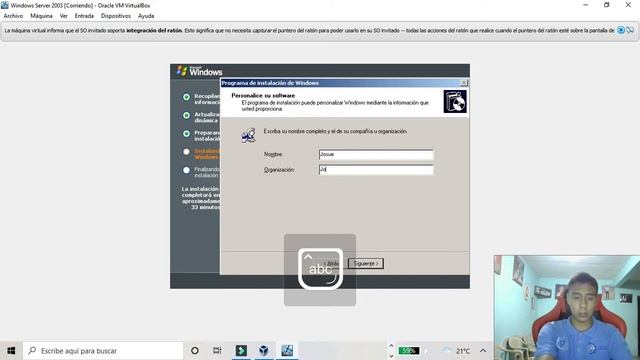
Task: Click the Actualización dinámica step indicator
Action: (187, 116)
